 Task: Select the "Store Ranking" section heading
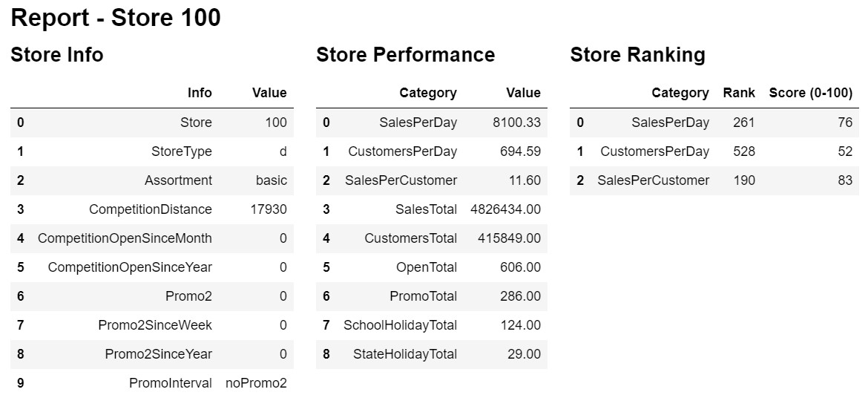637,54
